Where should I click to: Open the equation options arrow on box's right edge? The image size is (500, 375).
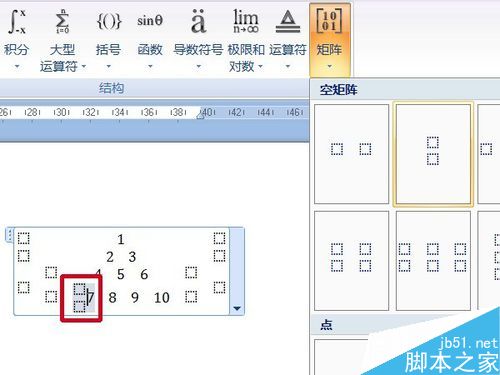(x=237, y=308)
